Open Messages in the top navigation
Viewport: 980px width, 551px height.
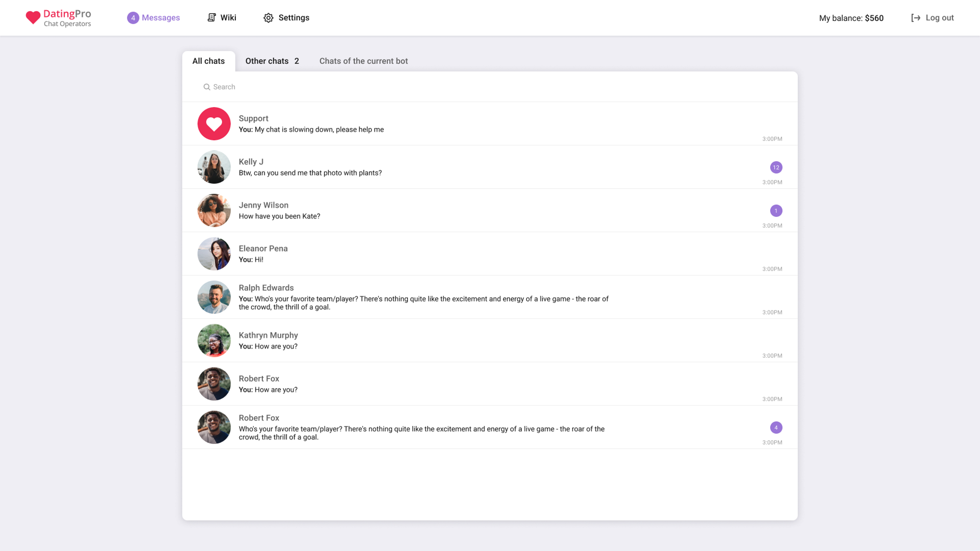click(160, 17)
